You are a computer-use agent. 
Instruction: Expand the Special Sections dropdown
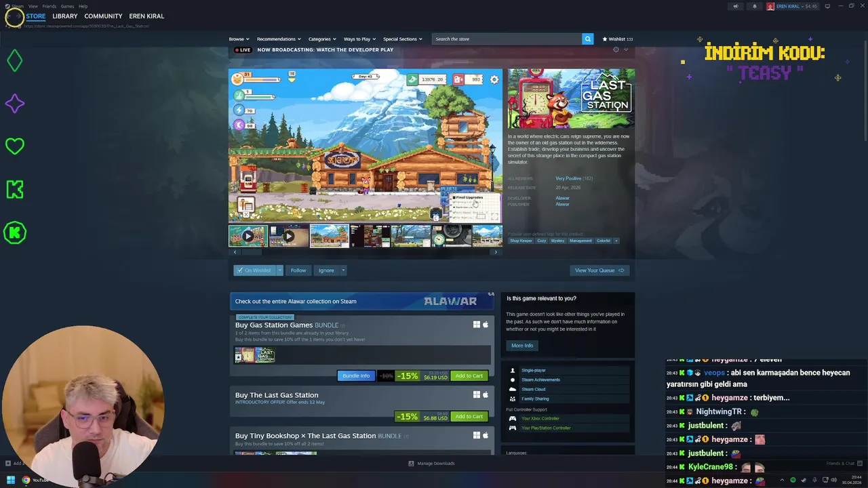(403, 39)
